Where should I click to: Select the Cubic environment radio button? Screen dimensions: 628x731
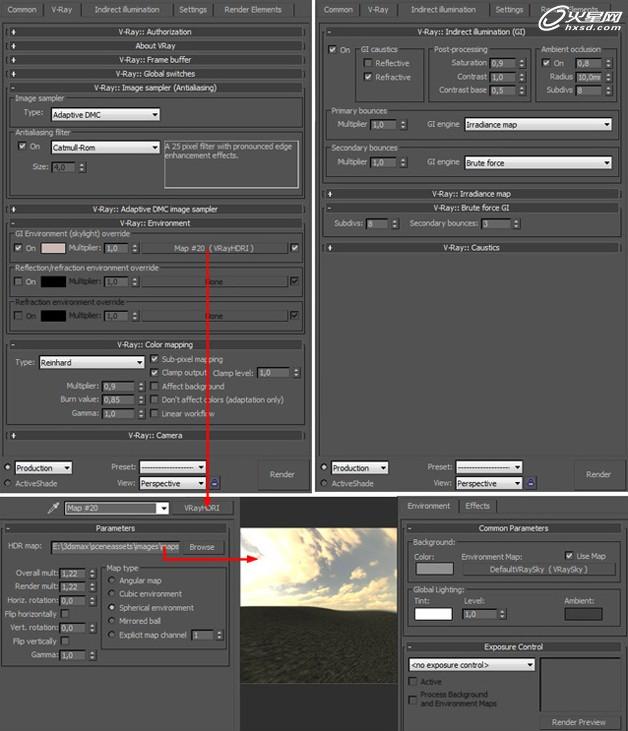[111, 593]
